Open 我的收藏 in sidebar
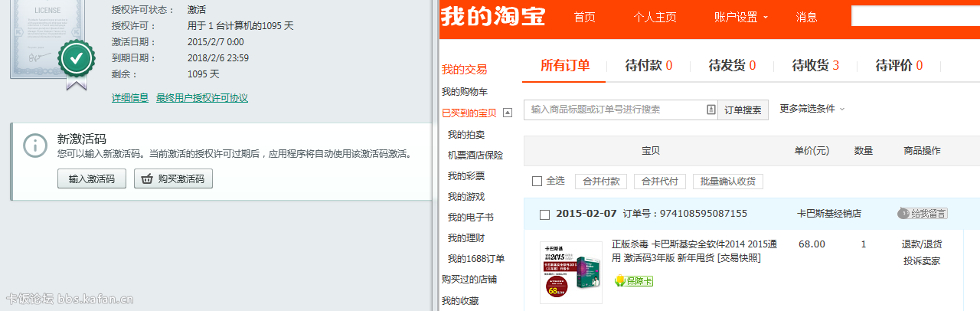Screen dimensions: 980x311 [460, 300]
